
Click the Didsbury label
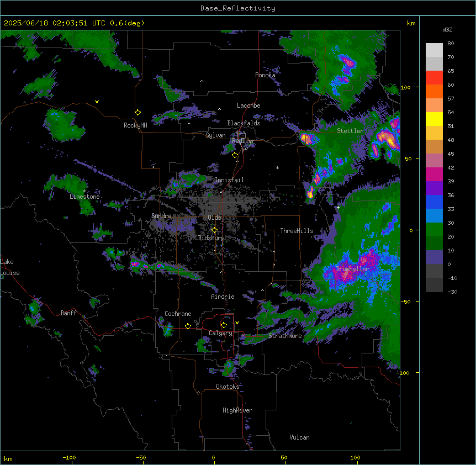click(x=211, y=238)
